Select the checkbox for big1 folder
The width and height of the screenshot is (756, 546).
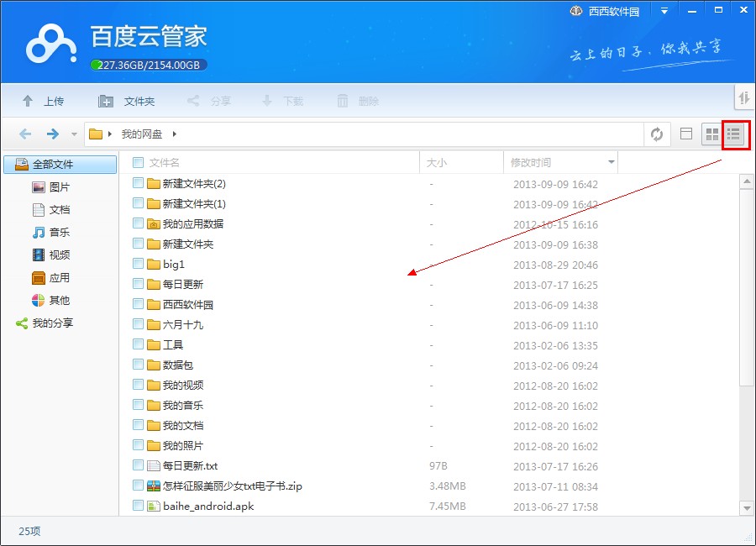coord(139,264)
